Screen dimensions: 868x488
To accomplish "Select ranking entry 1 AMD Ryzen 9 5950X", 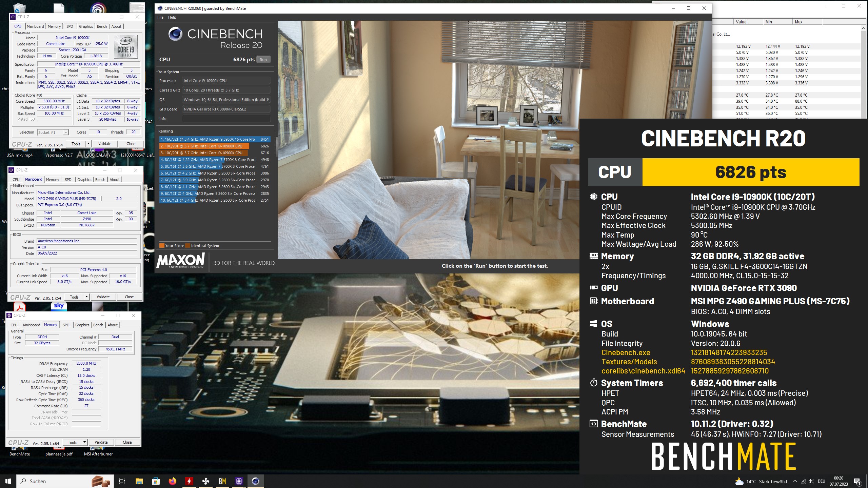I will coord(215,139).
